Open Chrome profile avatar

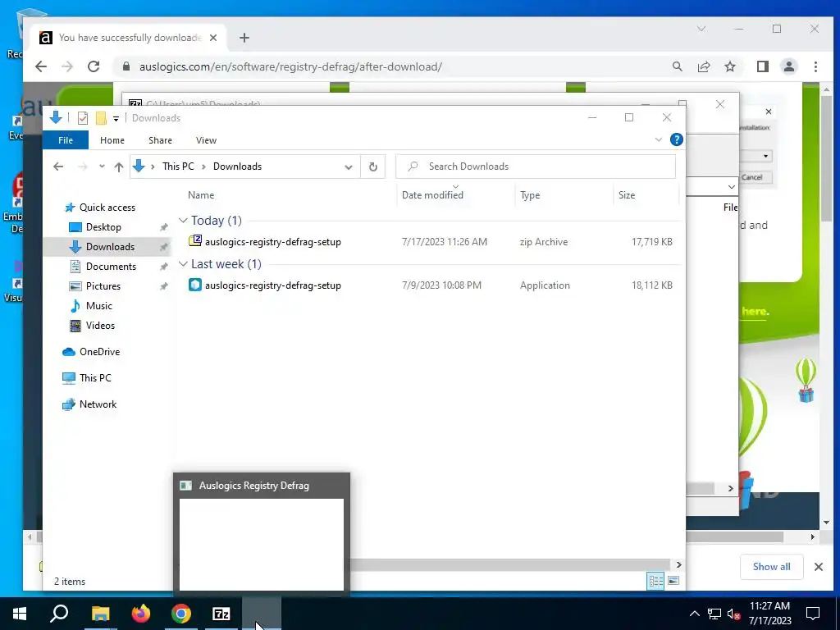click(789, 66)
